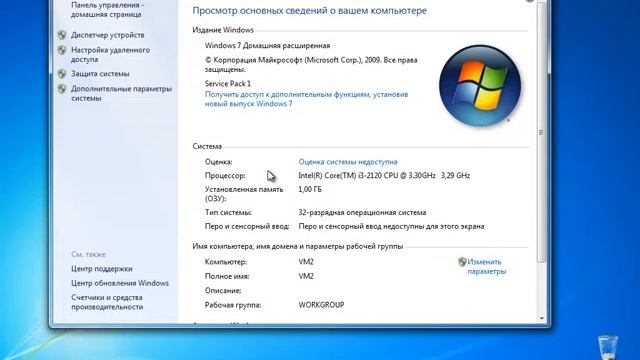640x360 pixels.
Task: Select installed memory value 1,00 ГБ
Action: (x=310, y=189)
